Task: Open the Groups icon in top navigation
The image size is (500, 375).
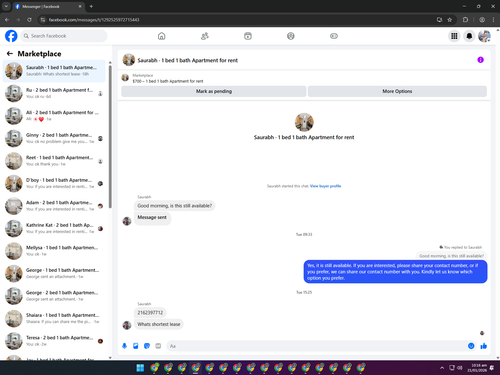Action: click(x=291, y=36)
